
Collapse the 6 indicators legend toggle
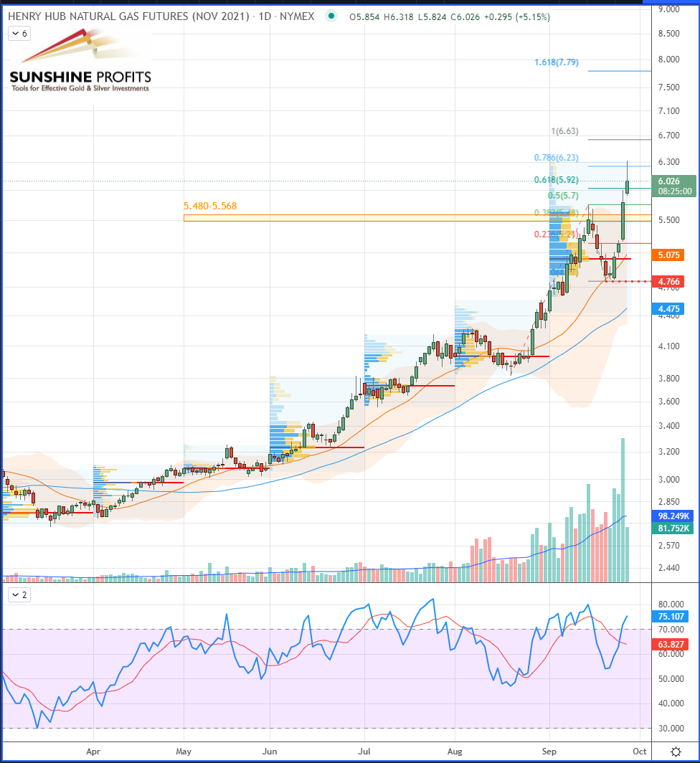[x=19, y=34]
